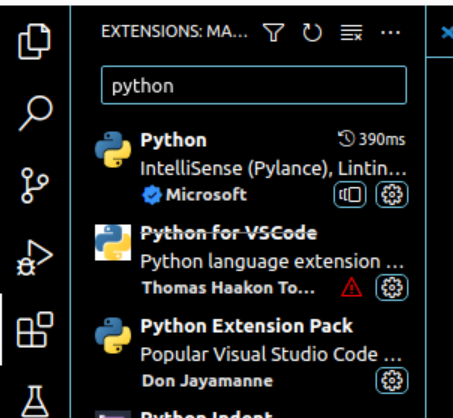Click the IntelliSense (Pylance) description text

pos(273,168)
